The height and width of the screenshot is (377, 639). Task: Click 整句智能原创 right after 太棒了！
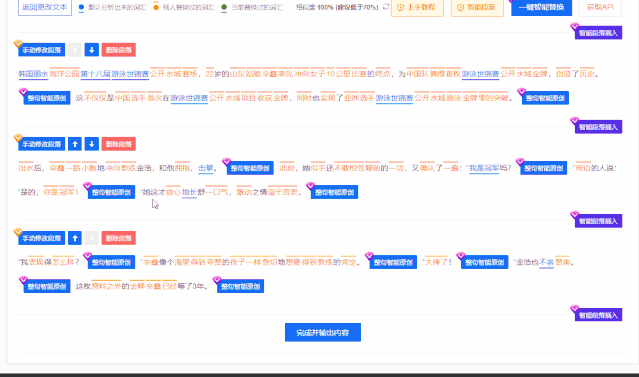[485, 262]
